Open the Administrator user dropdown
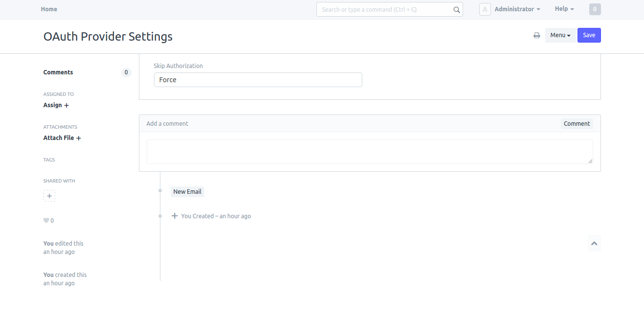The image size is (644, 322). pos(517,9)
